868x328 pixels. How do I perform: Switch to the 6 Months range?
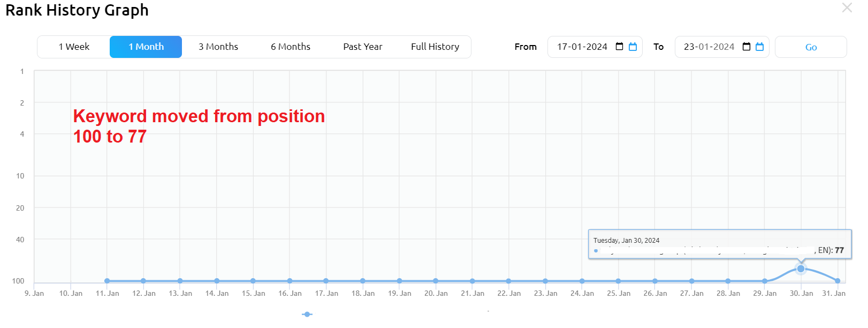(291, 47)
